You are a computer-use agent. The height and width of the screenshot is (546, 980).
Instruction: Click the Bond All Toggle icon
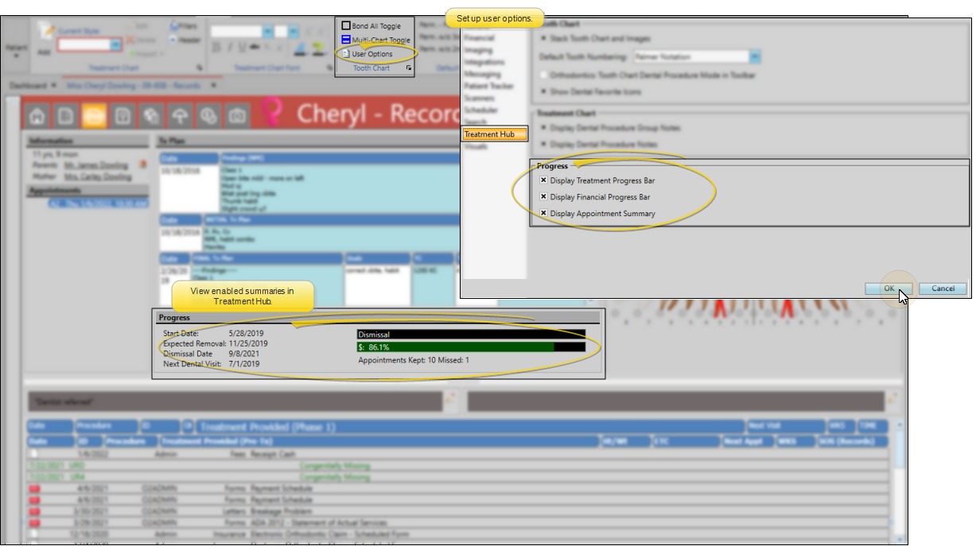click(346, 26)
